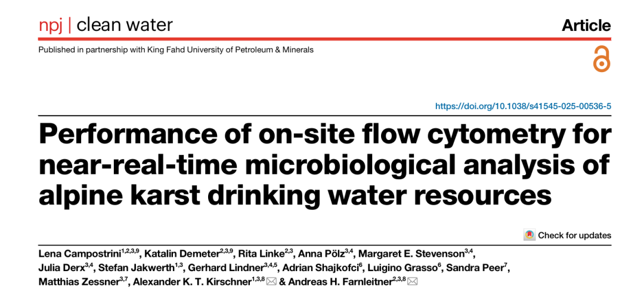Click the Check for updates button
This screenshot has height=302, width=644.
coord(568,235)
